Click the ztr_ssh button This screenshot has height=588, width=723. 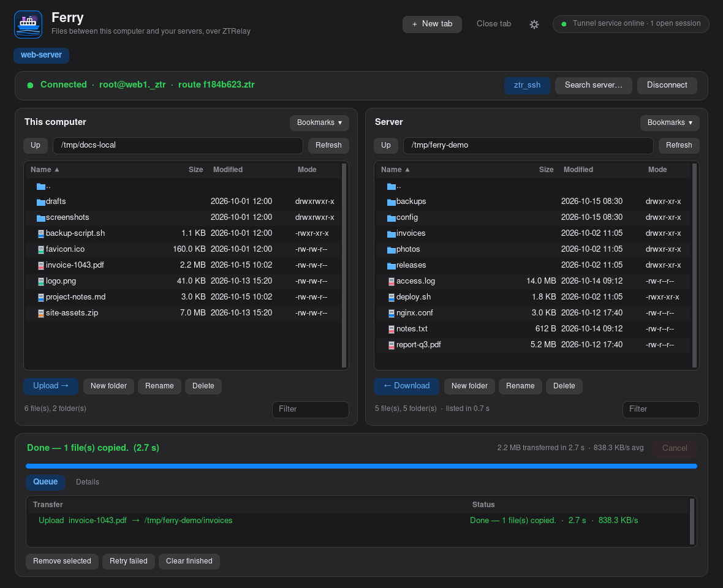(527, 85)
